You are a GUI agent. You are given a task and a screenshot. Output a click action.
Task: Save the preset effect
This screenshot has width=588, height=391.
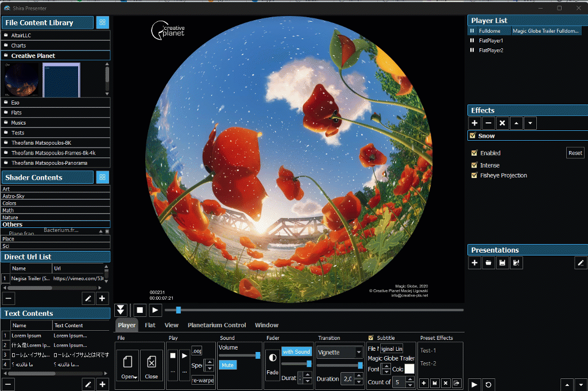click(435, 383)
